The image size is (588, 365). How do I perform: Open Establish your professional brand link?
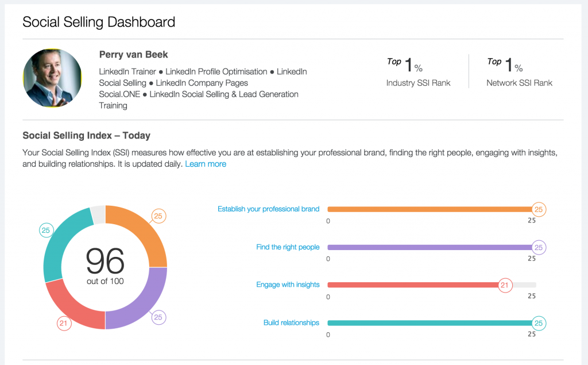tap(269, 209)
